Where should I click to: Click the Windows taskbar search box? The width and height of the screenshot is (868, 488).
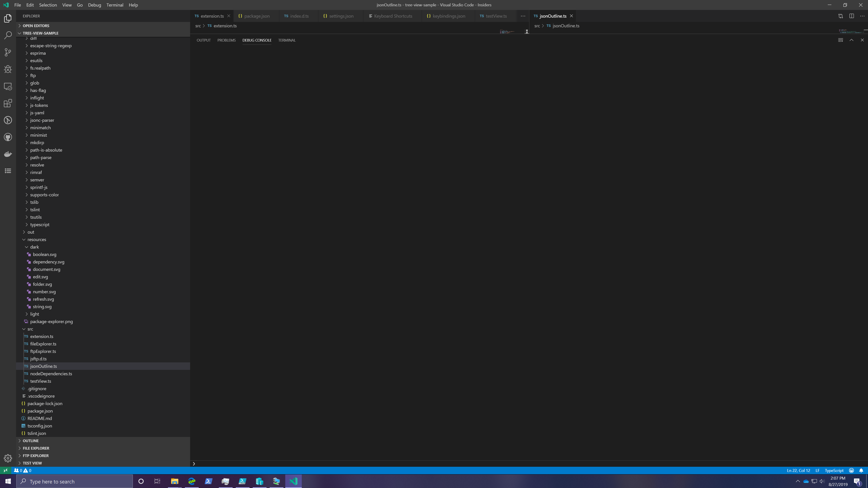point(75,481)
